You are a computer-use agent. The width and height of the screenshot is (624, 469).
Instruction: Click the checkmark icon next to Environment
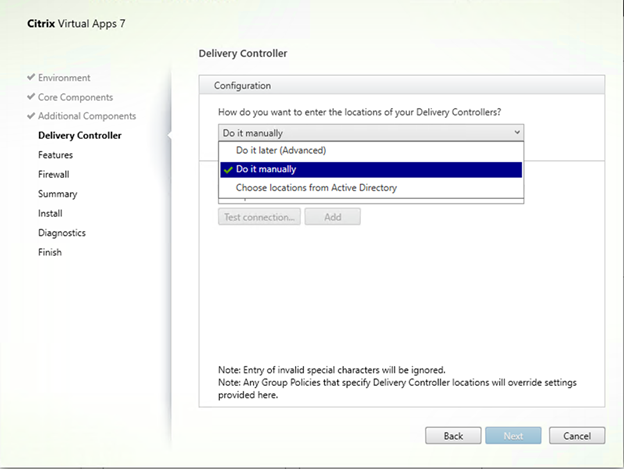pyautogui.click(x=31, y=77)
